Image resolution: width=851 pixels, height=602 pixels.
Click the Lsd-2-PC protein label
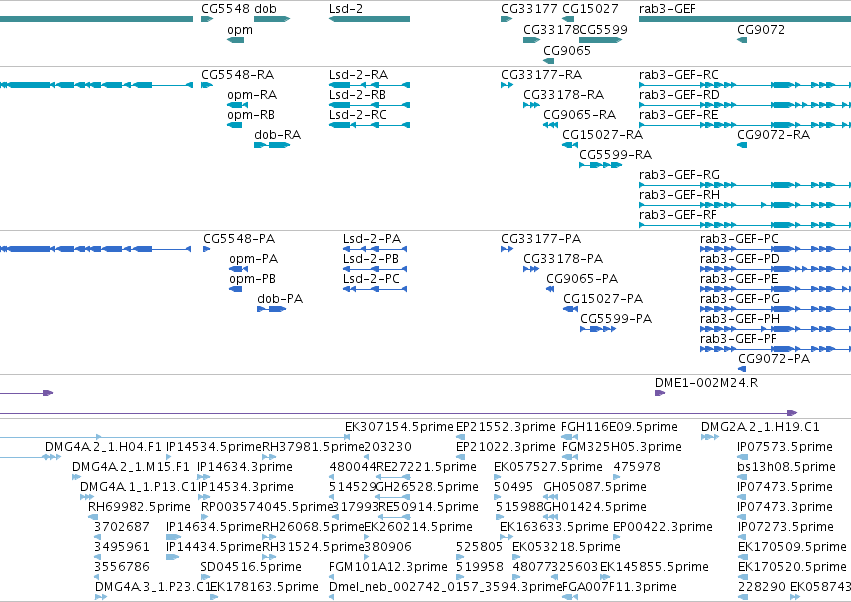(371, 278)
